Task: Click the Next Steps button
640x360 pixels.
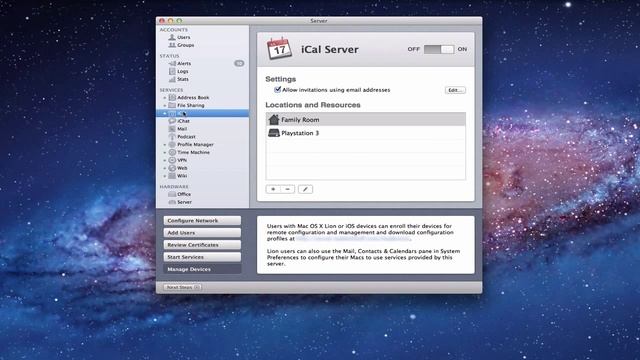Action: coord(182,287)
